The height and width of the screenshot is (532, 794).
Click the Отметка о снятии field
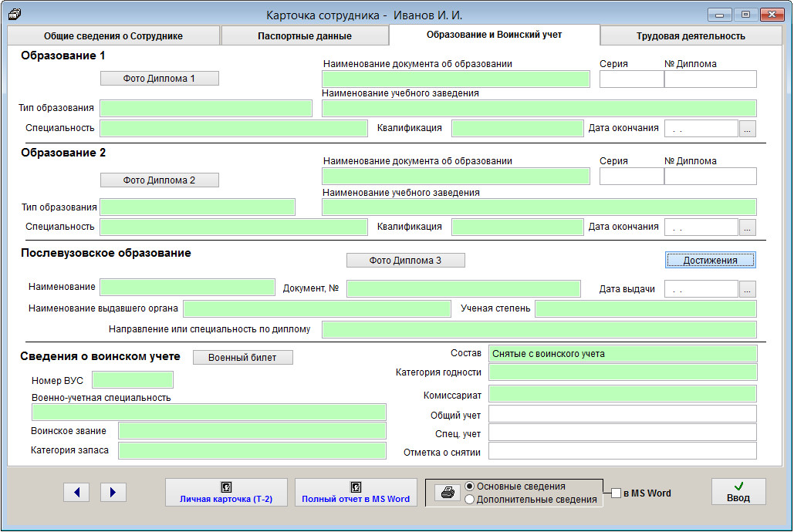coord(623,451)
